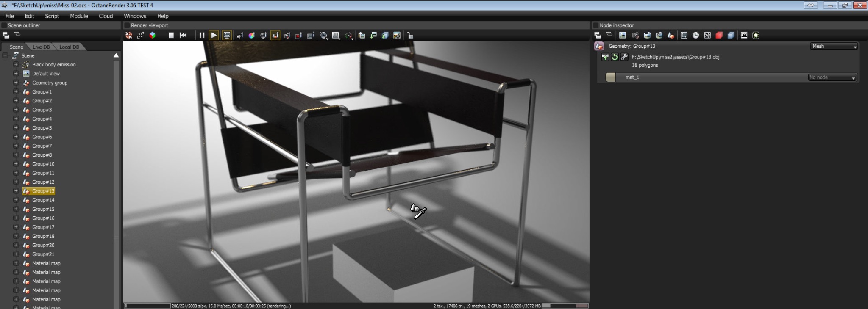Screen dimensions: 868x309
Task: Activate the red render region tool
Action: [x=298, y=36]
